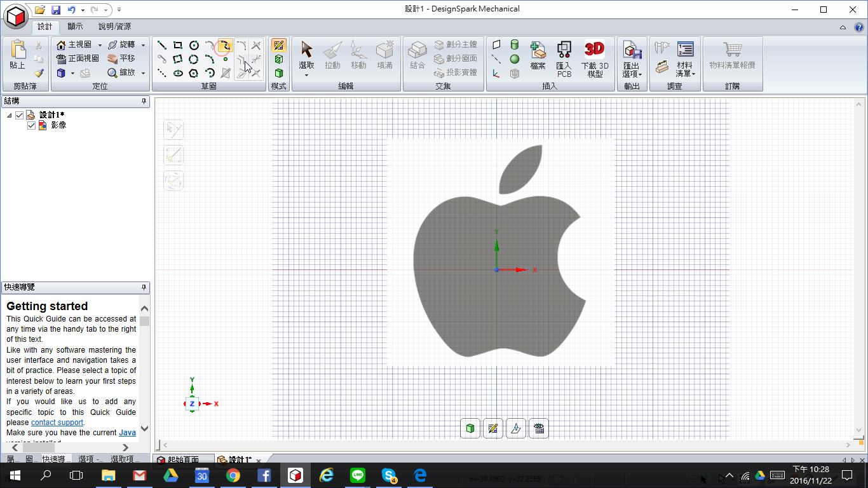This screenshot has width=868, height=488.
Task: Select the Sweep Arc tool
Action: [x=210, y=73]
